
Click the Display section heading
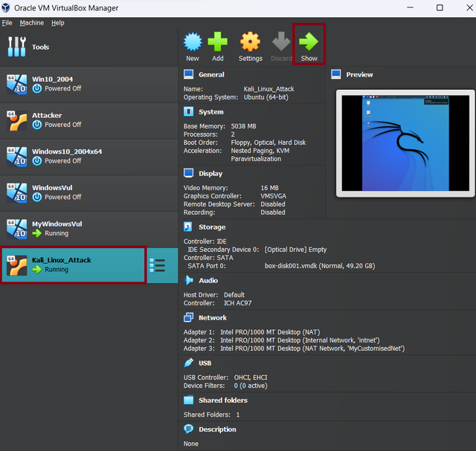point(210,173)
